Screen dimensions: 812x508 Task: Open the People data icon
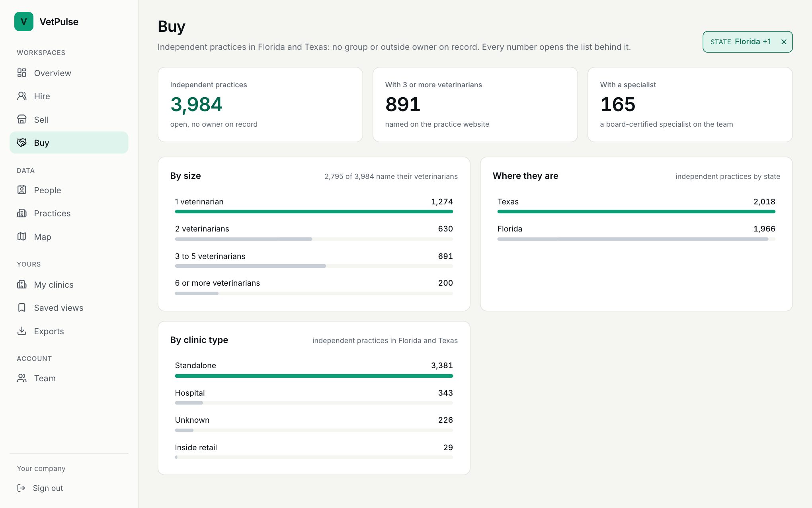pyautogui.click(x=22, y=190)
